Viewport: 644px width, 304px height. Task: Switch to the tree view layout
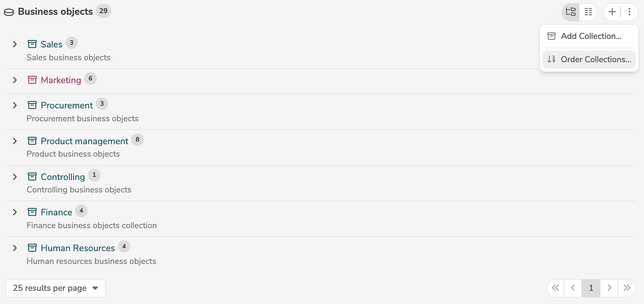tap(570, 12)
